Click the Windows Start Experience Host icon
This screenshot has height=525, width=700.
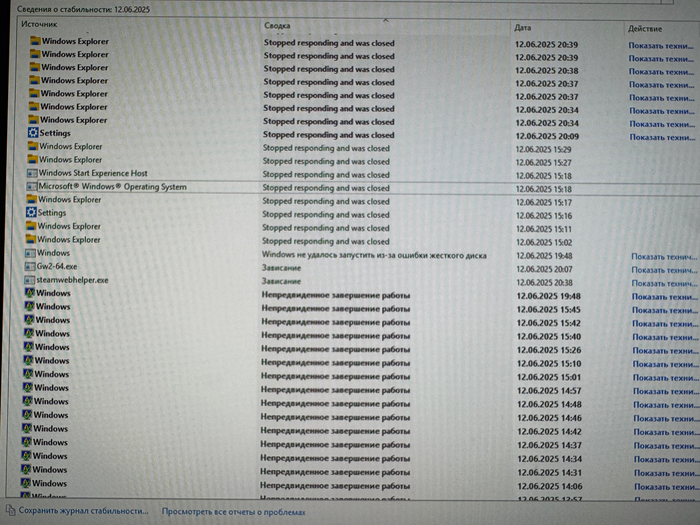tap(31, 173)
